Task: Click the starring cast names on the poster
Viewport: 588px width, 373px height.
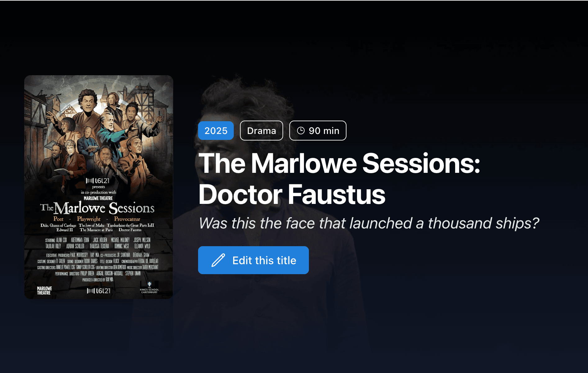Action: point(98,243)
